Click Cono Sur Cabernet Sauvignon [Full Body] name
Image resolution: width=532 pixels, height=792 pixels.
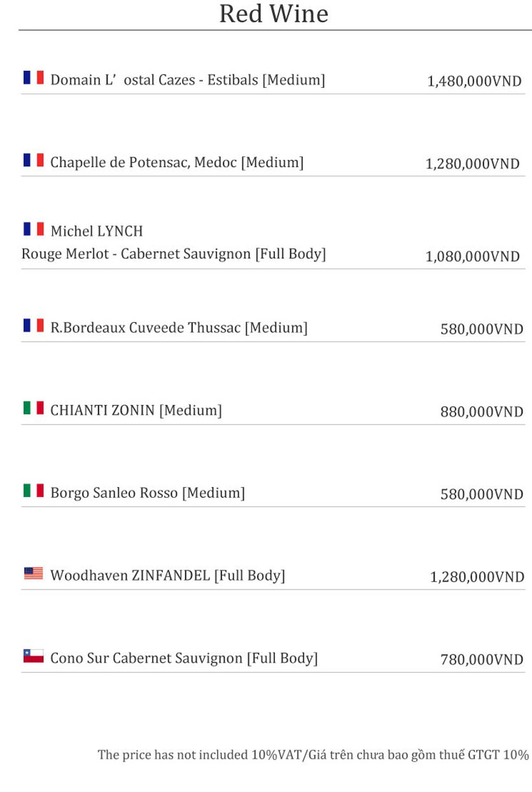tap(183, 658)
